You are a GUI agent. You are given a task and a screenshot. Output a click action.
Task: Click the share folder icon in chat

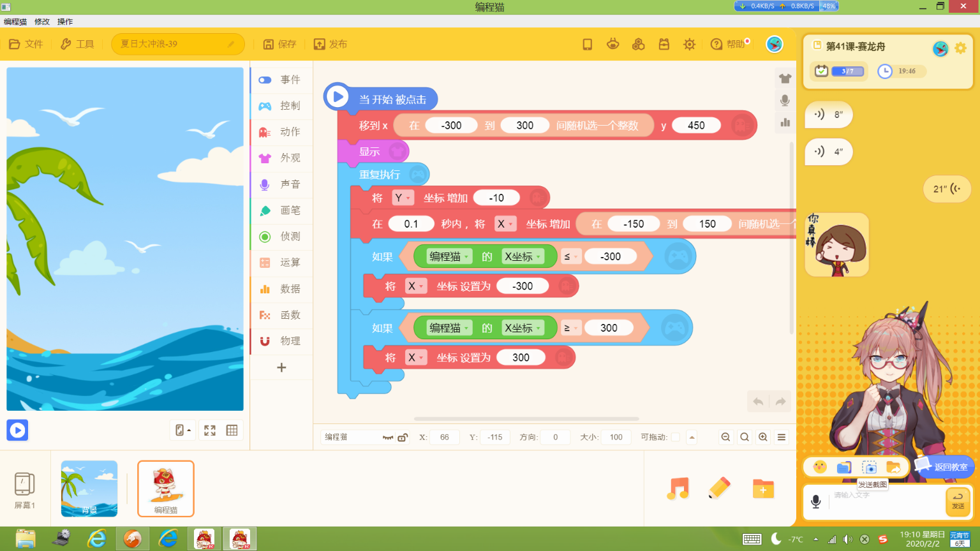tap(893, 467)
